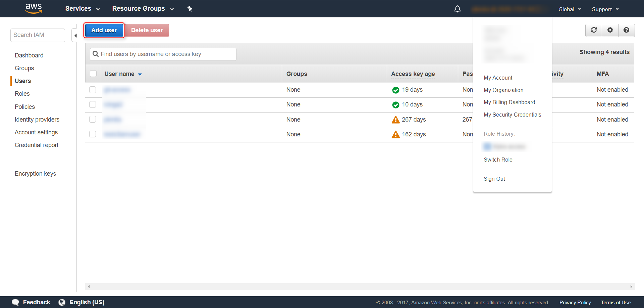Sort by User name column arrow
The height and width of the screenshot is (308, 644).
pyautogui.click(x=140, y=74)
